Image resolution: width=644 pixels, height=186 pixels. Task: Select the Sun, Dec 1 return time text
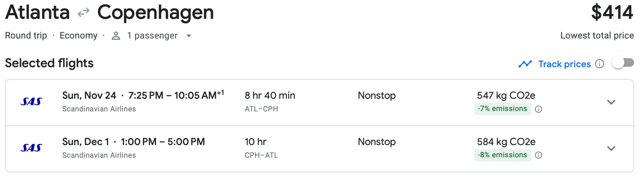coord(134,142)
